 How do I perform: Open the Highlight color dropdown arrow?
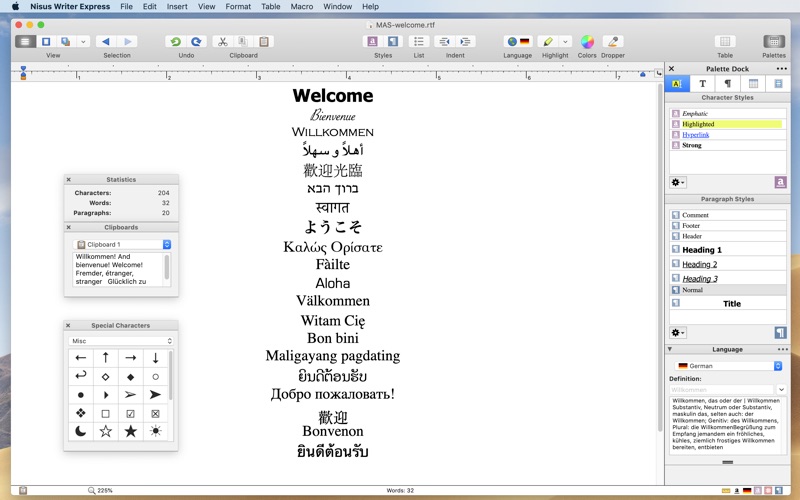pyautogui.click(x=565, y=41)
